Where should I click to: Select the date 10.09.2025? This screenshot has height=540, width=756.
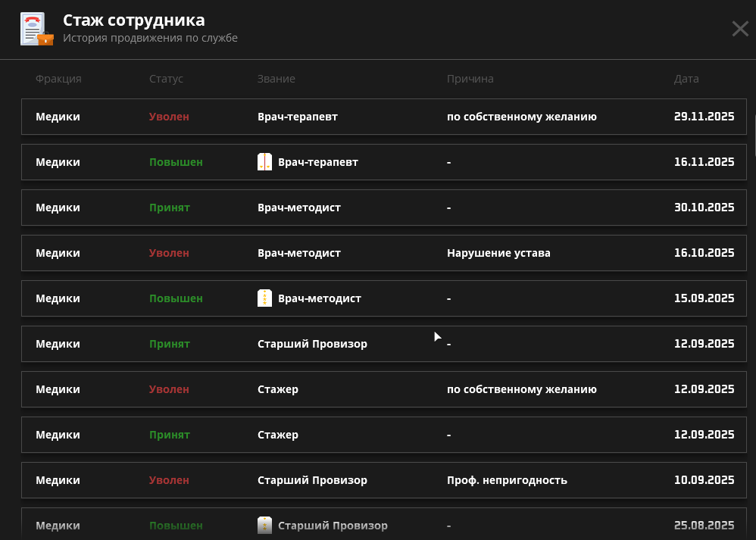[704, 480]
